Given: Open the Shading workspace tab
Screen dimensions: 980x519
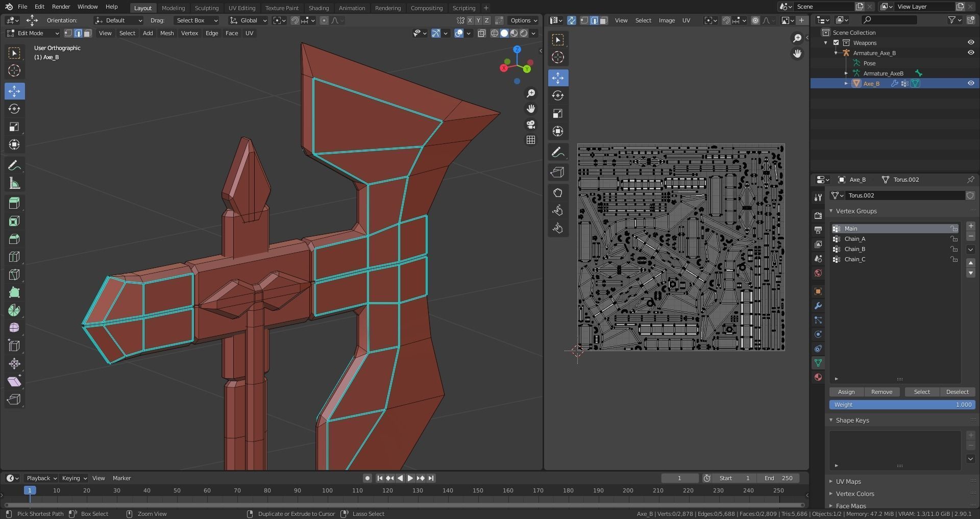Looking at the screenshot, I should (318, 8).
